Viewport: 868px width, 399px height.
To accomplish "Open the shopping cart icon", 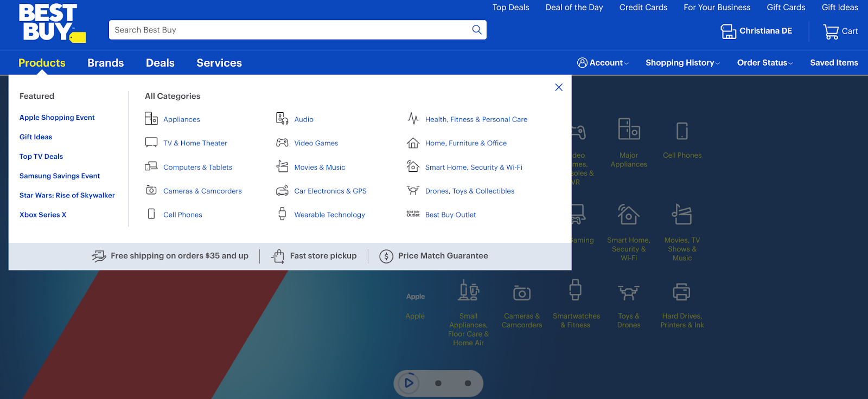I will [831, 31].
